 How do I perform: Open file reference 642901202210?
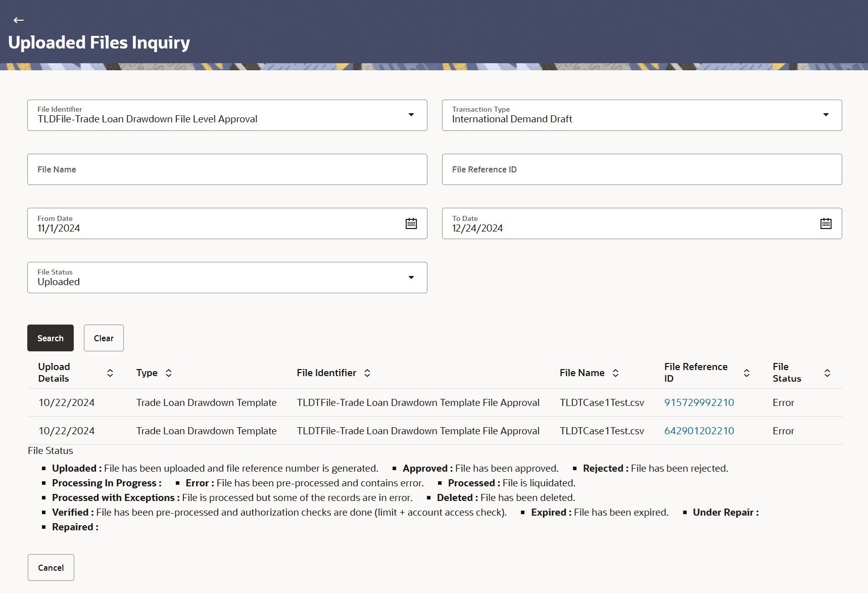tap(699, 431)
